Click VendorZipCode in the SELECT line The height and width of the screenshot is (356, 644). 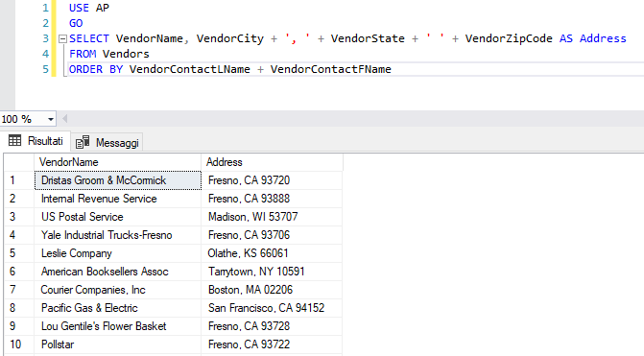(509, 38)
